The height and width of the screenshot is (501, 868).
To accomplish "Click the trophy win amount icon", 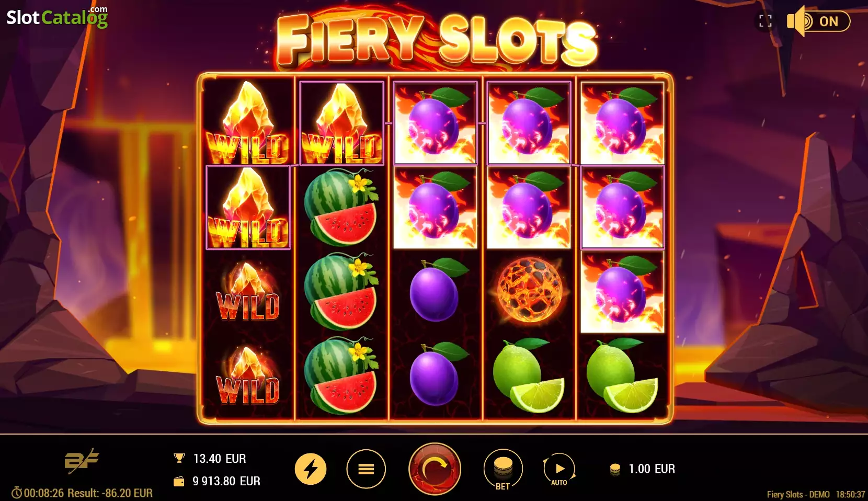I will coord(179,458).
